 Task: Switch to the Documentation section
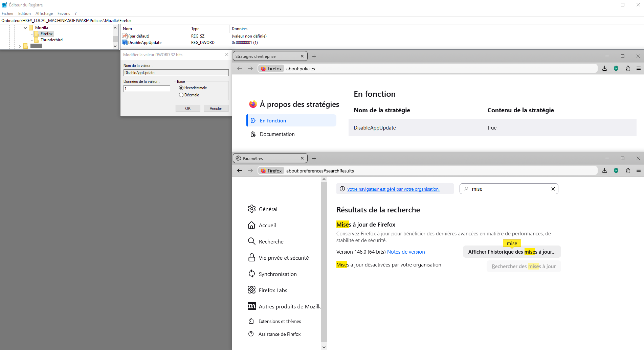coord(277,134)
